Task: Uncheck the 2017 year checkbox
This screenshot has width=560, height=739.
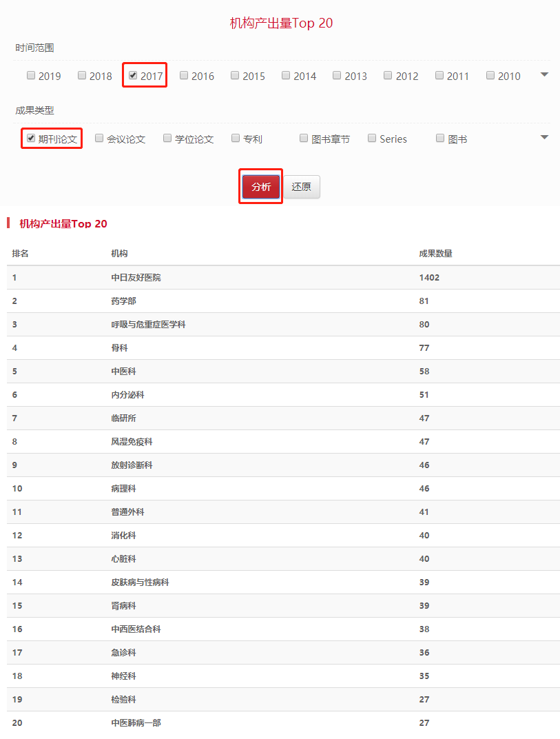Action: pos(133,76)
